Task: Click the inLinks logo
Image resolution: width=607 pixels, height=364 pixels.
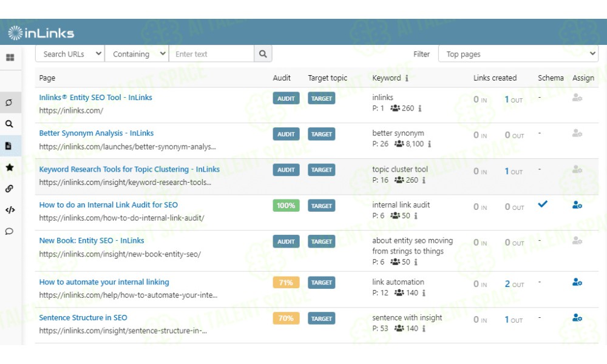Action: 41,33
